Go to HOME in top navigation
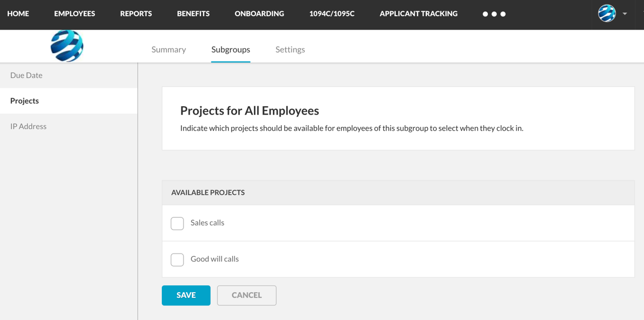Image resolution: width=644 pixels, height=320 pixels. point(18,13)
